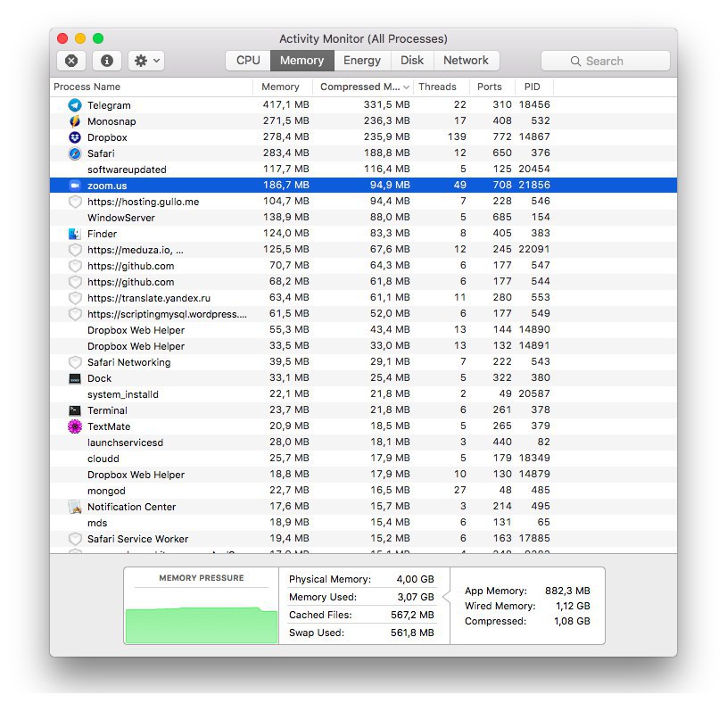Click the green zoom window button

98,38
